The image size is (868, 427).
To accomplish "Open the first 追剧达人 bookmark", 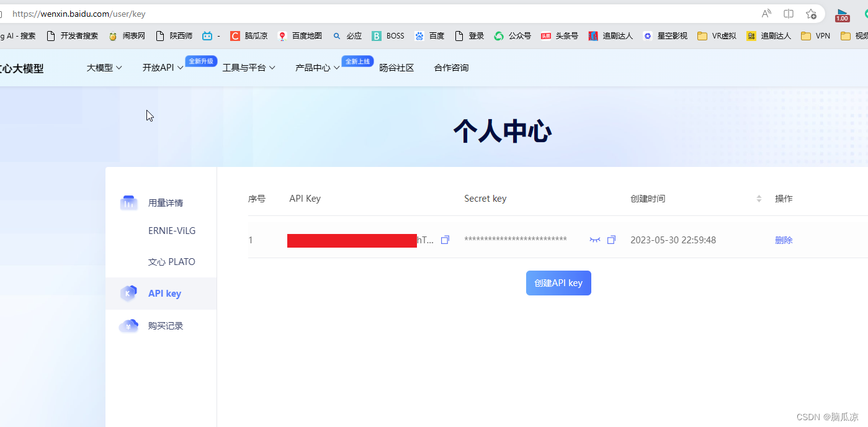I will (611, 36).
